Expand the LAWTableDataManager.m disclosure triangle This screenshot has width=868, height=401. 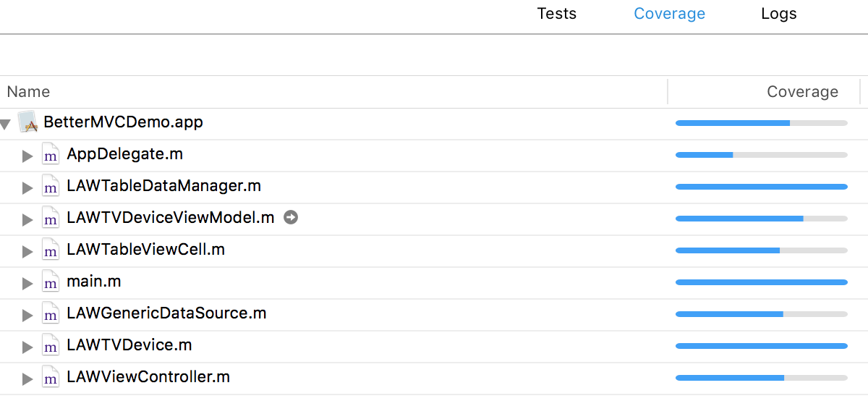27,187
